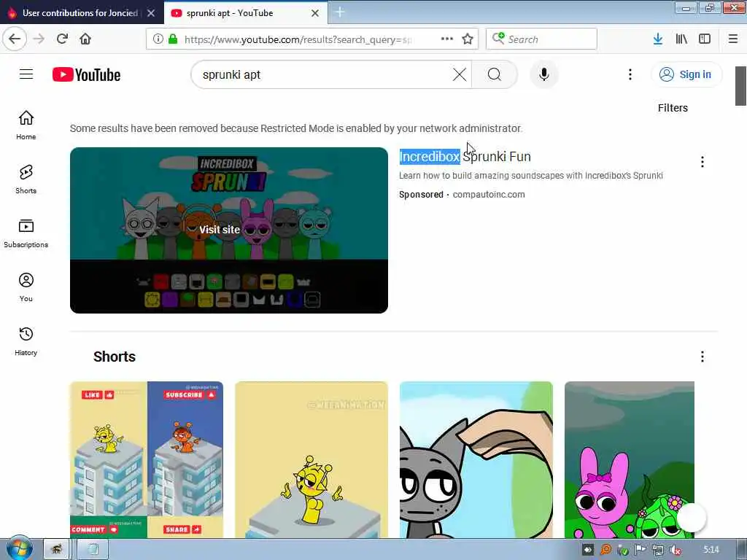
Task: Show secure connection padlock details
Action: 172,39
